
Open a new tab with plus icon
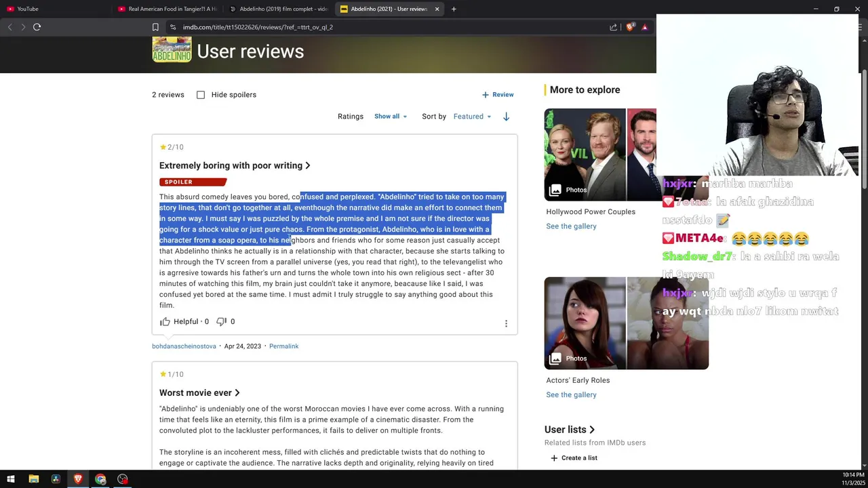tap(454, 9)
